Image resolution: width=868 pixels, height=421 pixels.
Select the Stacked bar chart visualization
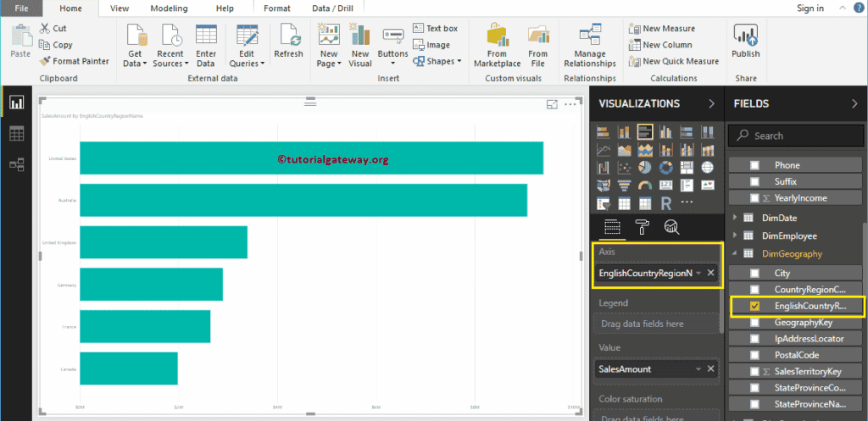(x=604, y=131)
